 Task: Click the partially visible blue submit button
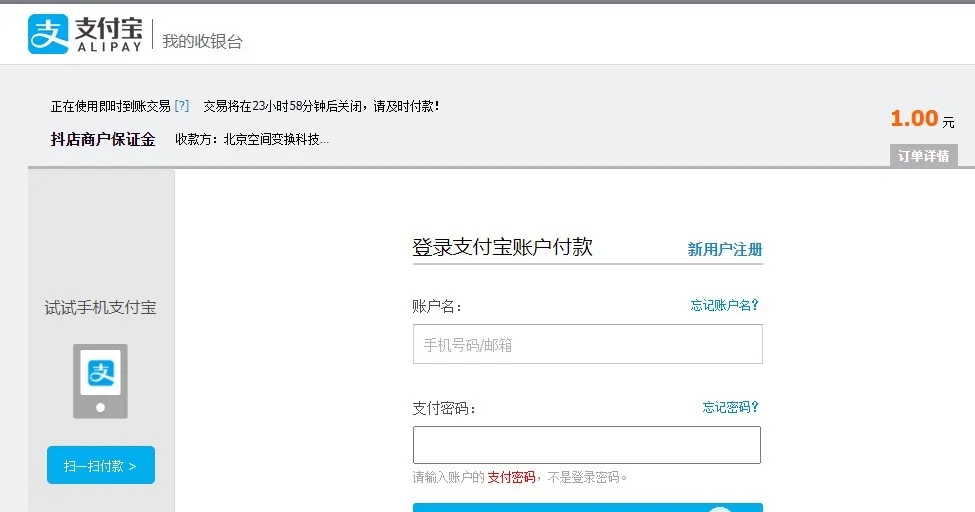588,508
